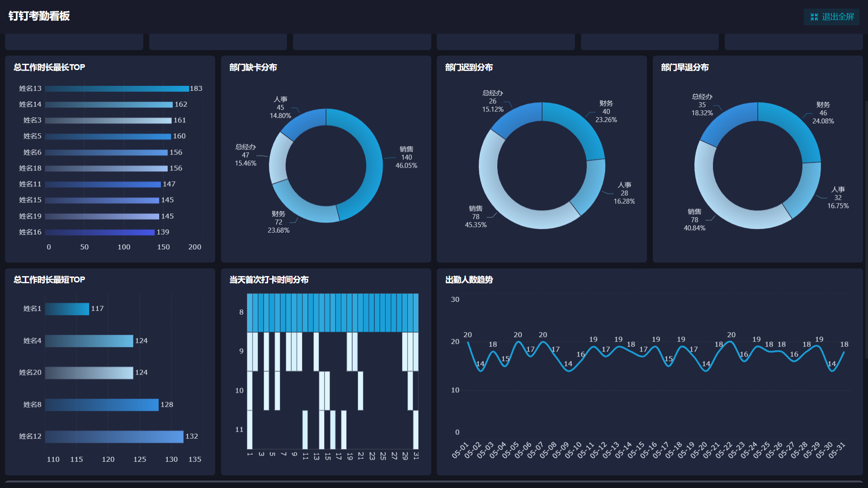Click the hour 11 axis label in heatmap
The image size is (868, 488).
[x=239, y=430]
